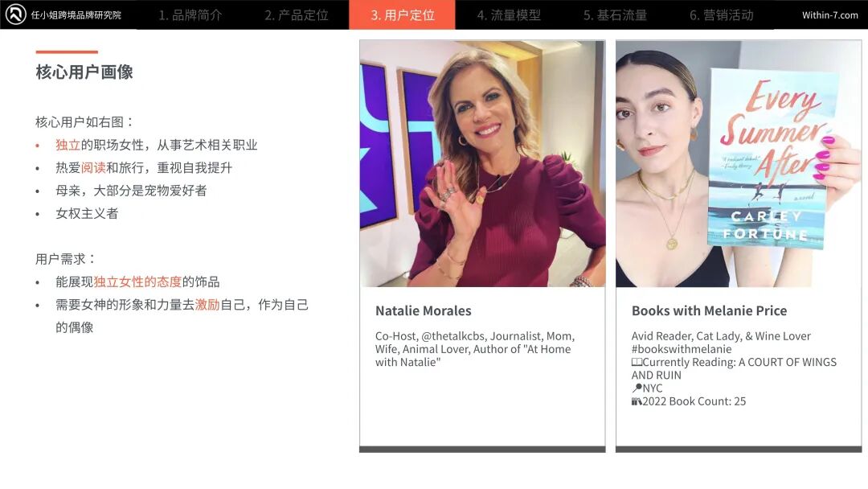The image size is (868, 489).
Task: Select the highlighted 3. 用户定位 tab
Action: click(x=402, y=14)
